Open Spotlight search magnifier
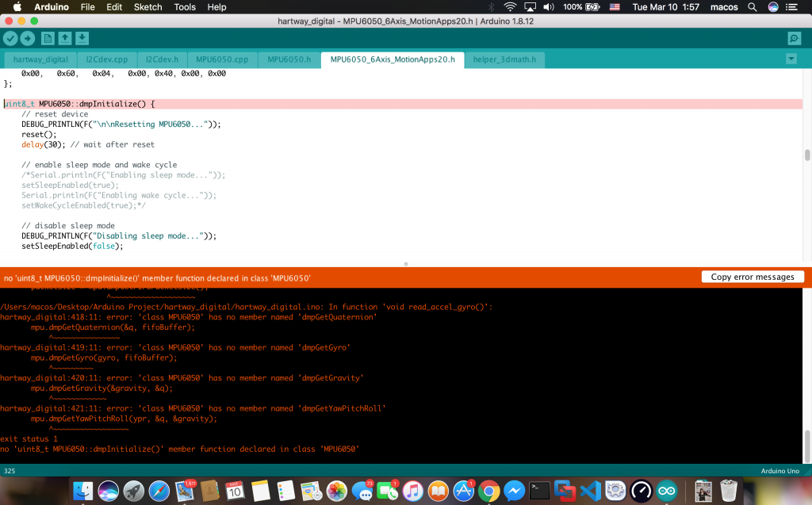 (x=753, y=6)
